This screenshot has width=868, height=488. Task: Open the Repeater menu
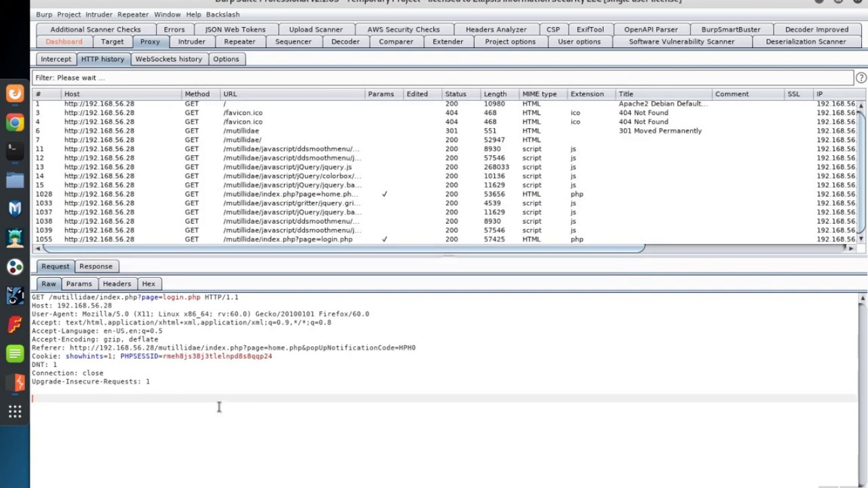click(133, 14)
